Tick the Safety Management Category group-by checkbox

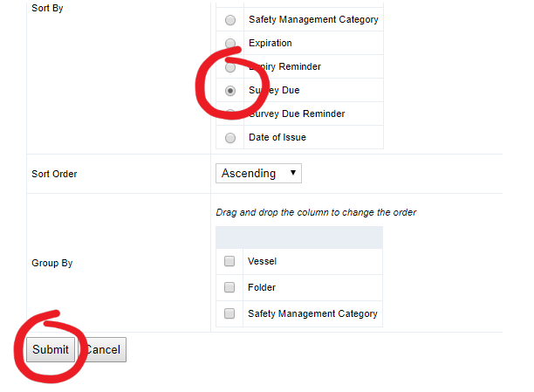coord(229,313)
